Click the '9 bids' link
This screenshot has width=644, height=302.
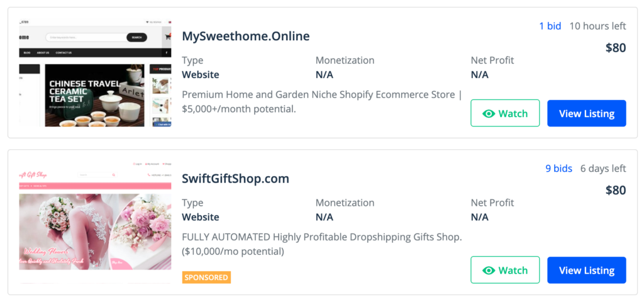point(558,169)
